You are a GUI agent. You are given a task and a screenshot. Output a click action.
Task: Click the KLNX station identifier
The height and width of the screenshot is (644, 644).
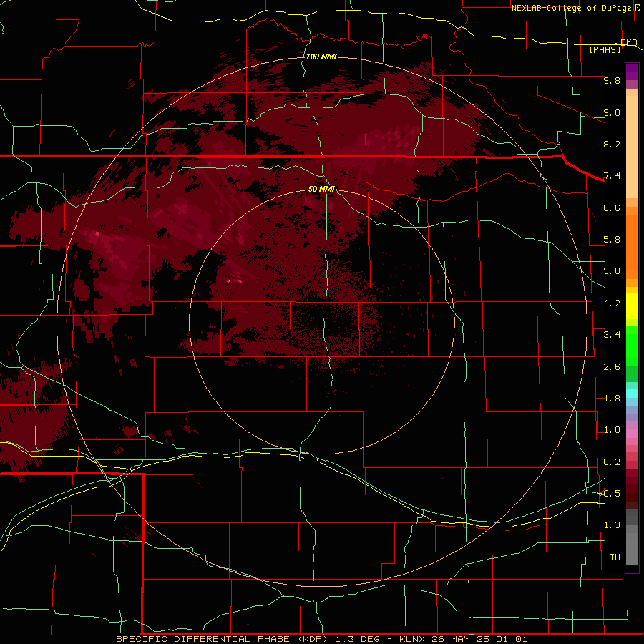click(413, 639)
